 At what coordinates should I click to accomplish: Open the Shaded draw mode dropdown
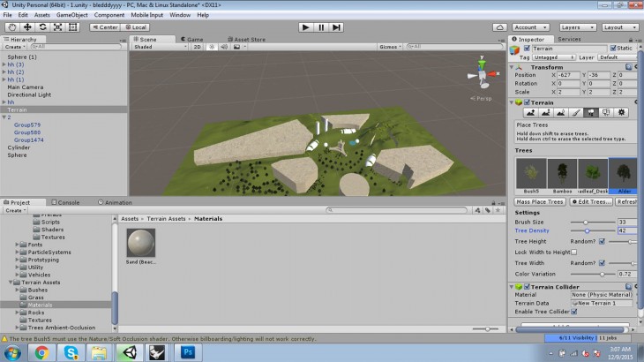159,48
